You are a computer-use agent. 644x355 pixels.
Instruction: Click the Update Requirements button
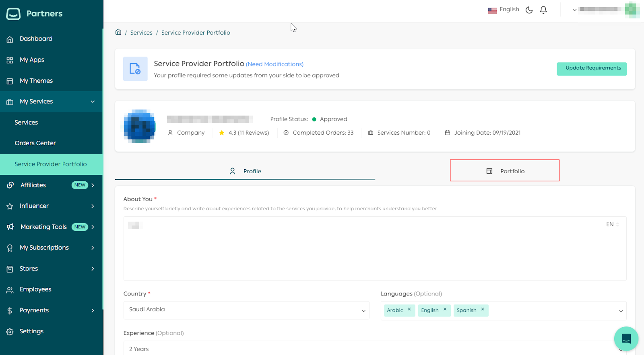point(591,68)
